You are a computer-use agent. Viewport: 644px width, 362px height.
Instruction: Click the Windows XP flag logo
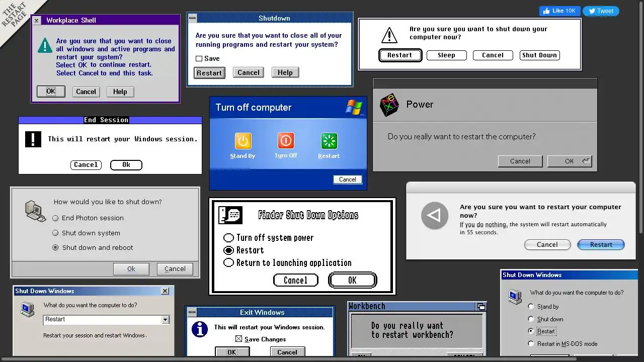pos(354,107)
